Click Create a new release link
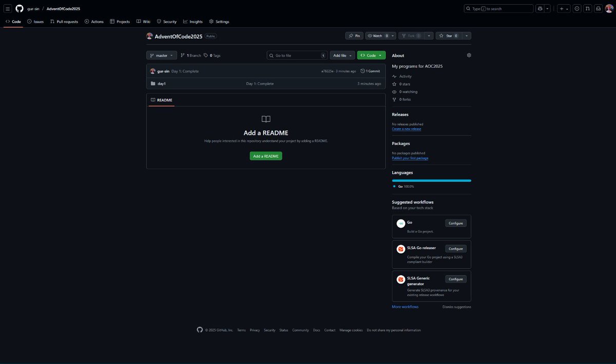 407,129
